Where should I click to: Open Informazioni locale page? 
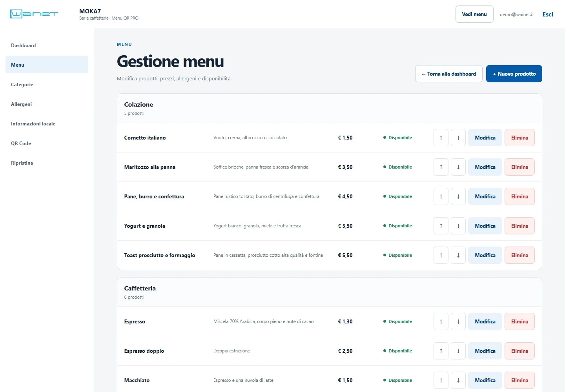pyautogui.click(x=47, y=124)
